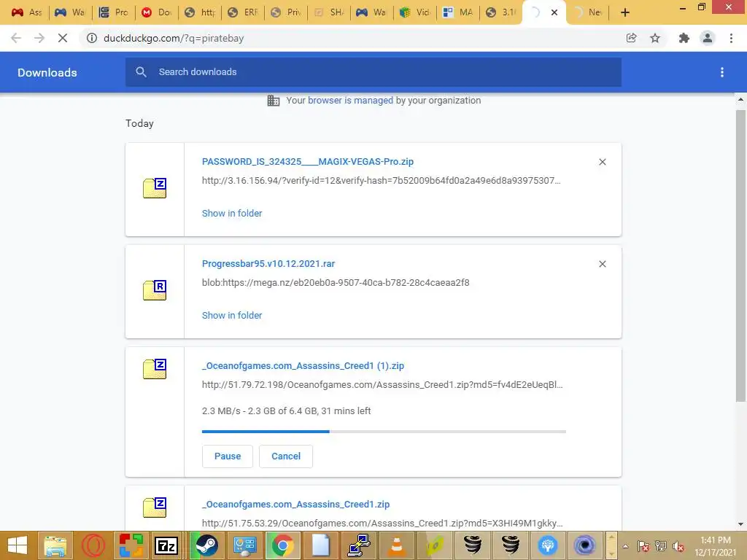Open File Explorer from taskbar

click(x=55, y=545)
